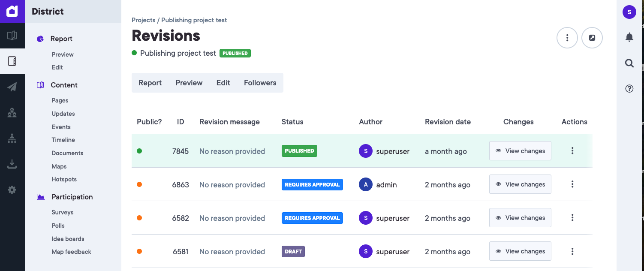Click the notifications bell icon
Image resolution: width=644 pixels, height=271 pixels.
[x=629, y=38]
